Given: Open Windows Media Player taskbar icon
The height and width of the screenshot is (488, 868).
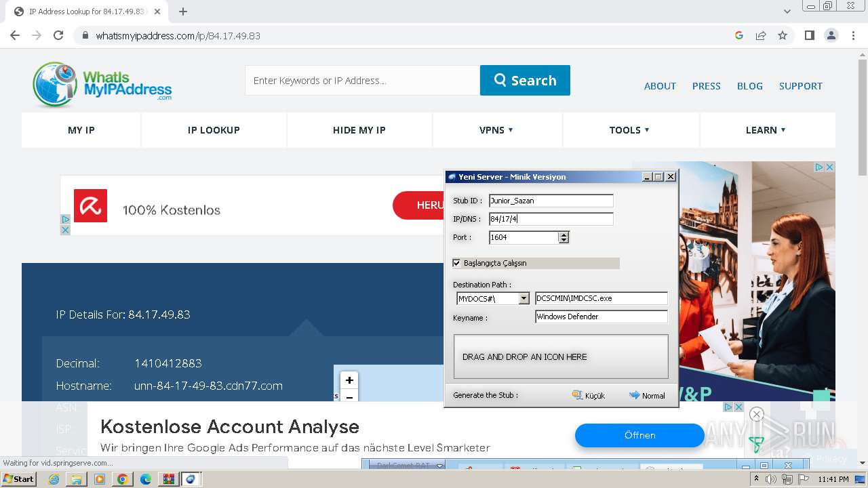Looking at the screenshot, I should tap(100, 479).
